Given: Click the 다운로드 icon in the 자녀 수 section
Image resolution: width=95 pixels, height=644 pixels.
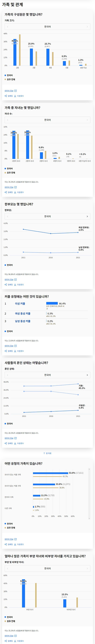Looking at the screenshot, I should 15,192.
